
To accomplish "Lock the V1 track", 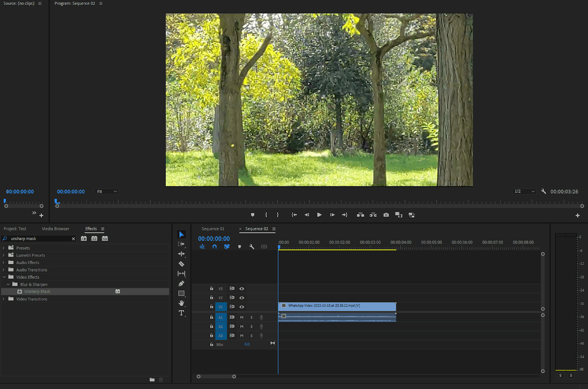I will 212,306.
